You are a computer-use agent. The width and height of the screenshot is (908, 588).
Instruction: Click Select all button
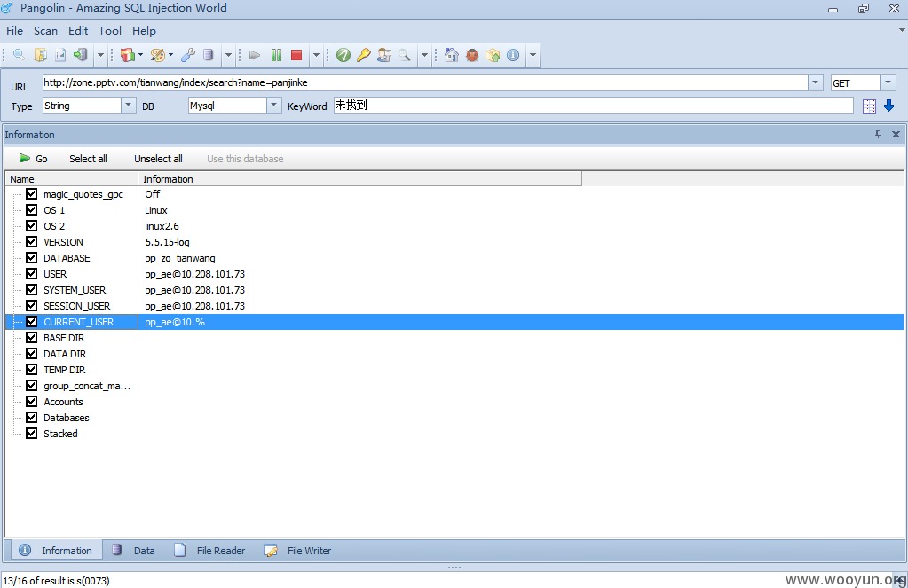point(88,159)
